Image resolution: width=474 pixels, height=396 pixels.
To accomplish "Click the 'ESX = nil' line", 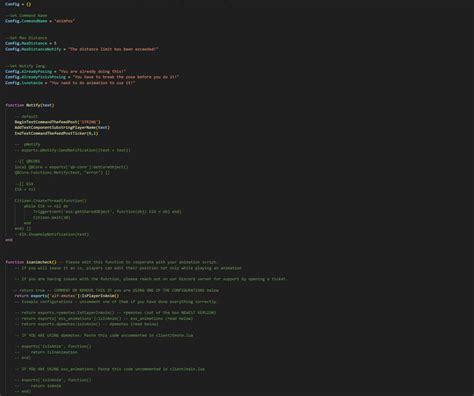I will click(25, 189).
